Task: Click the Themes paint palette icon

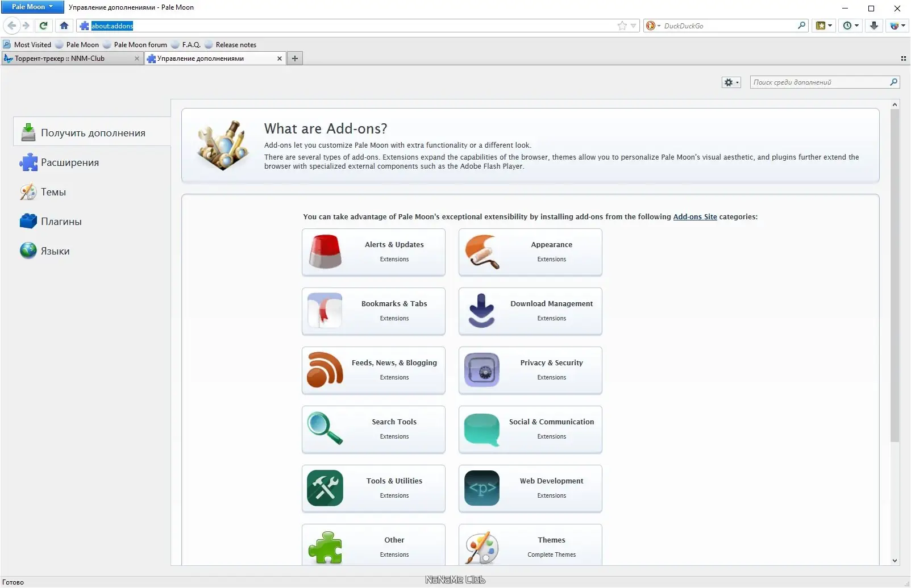Action: pyautogui.click(x=482, y=548)
